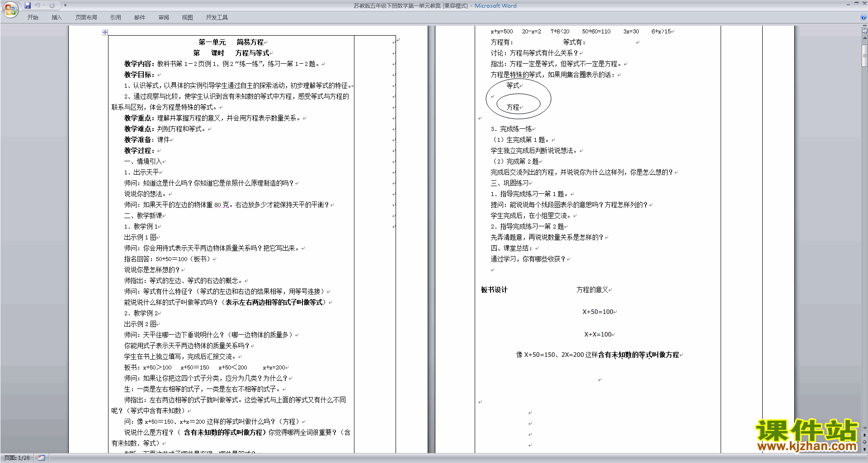Viewport: 868px width, 463px height.
Task: Click the vertical scrollbar up arrow
Action: [x=865, y=38]
